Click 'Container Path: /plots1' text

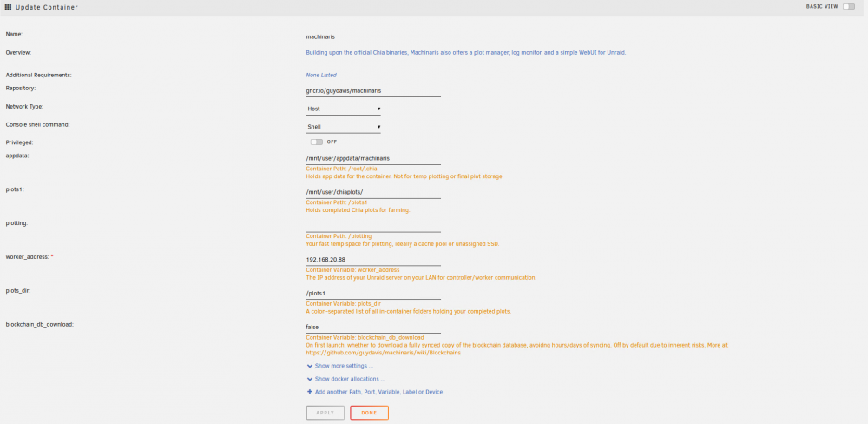(x=337, y=202)
